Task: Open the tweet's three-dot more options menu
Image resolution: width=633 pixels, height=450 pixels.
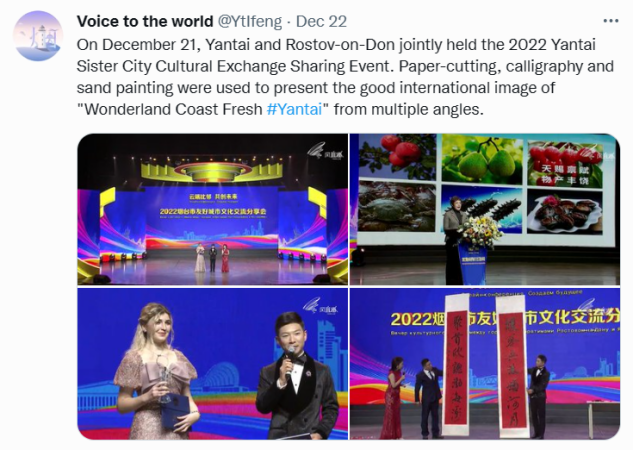Action: [x=610, y=21]
